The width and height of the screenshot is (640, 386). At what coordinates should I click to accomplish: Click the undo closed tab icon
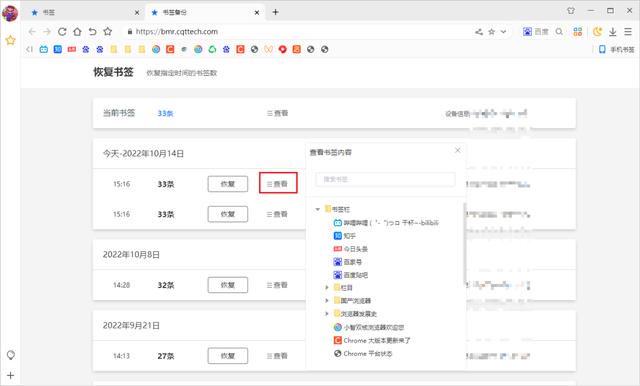92,31
